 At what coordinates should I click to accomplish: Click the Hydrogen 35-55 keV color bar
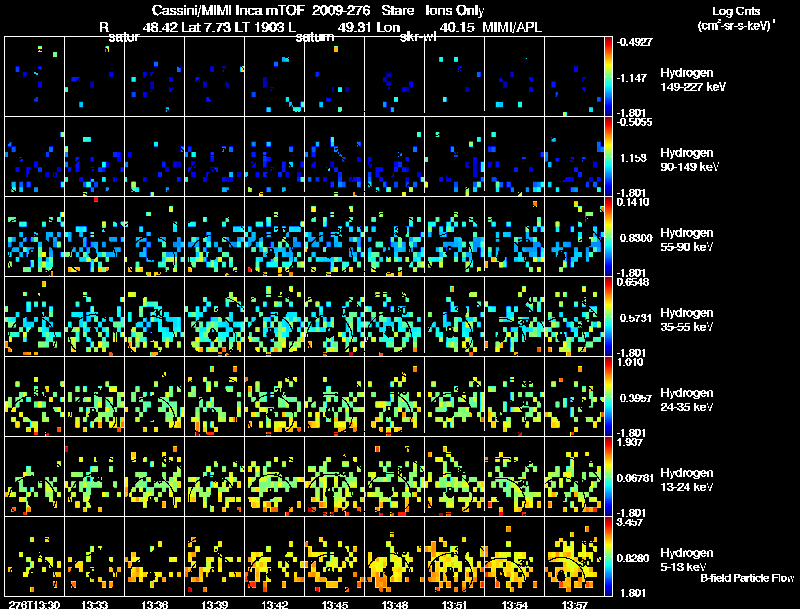[608, 316]
